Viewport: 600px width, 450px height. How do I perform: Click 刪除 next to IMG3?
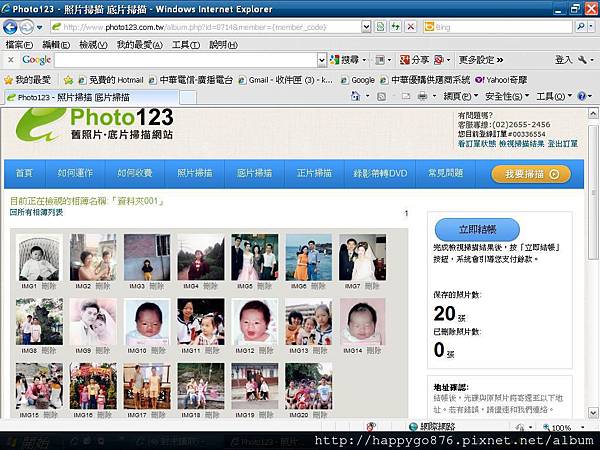coord(157,286)
